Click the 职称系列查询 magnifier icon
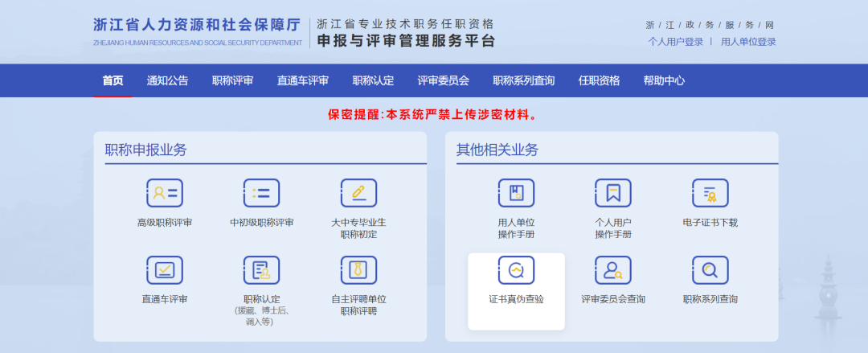The image size is (868, 353). tap(710, 270)
